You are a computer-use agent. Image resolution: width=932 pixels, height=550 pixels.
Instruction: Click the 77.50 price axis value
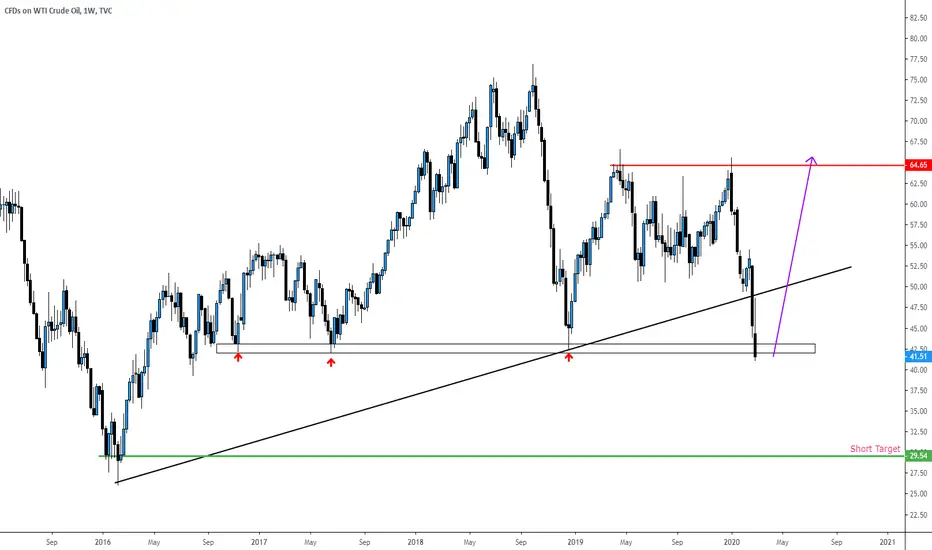tap(918, 59)
